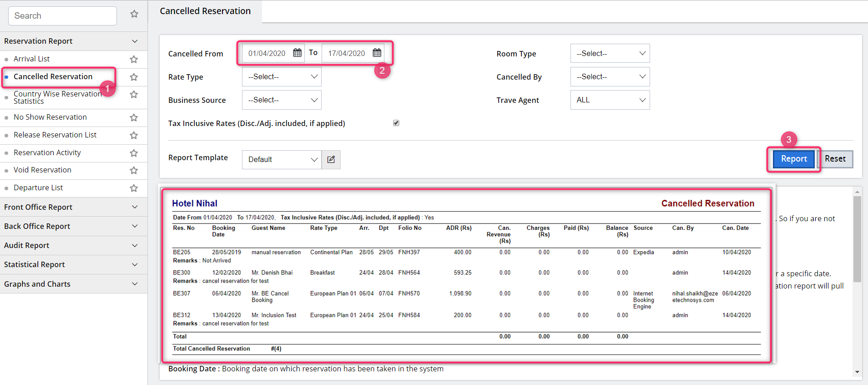This screenshot has height=385, width=868.
Task: Click Total Cancelled Reservation row
Action: [x=467, y=349]
